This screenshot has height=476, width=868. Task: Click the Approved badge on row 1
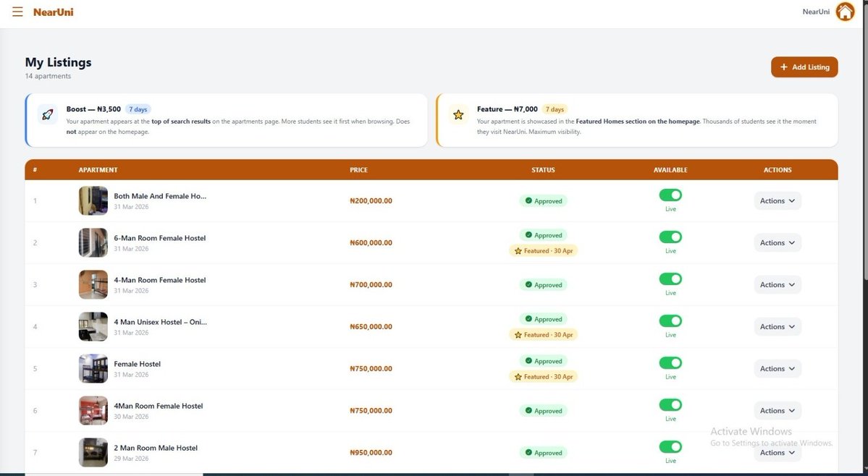coord(543,201)
